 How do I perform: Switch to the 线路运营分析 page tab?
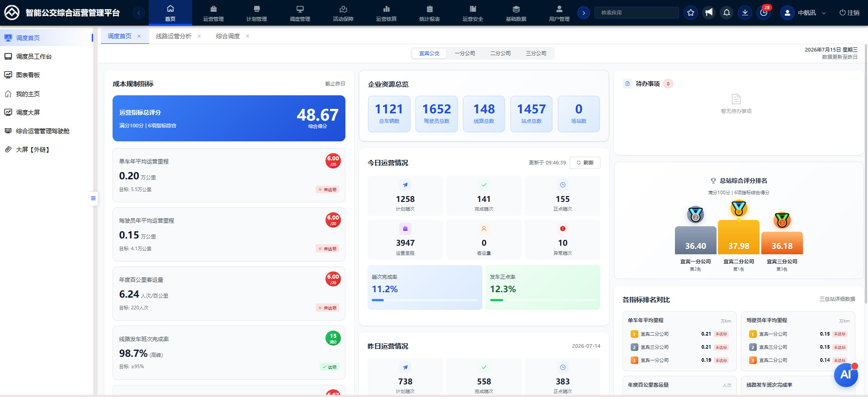point(174,36)
